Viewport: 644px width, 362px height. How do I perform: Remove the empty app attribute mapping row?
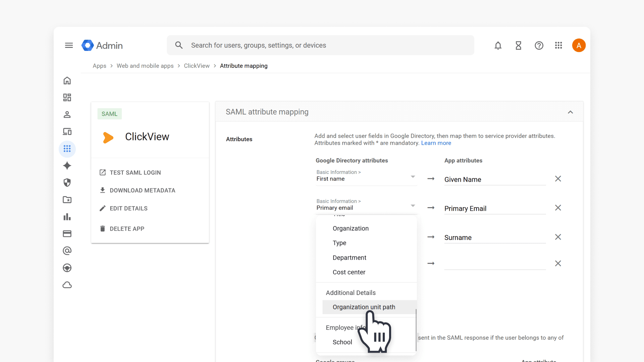(558, 263)
